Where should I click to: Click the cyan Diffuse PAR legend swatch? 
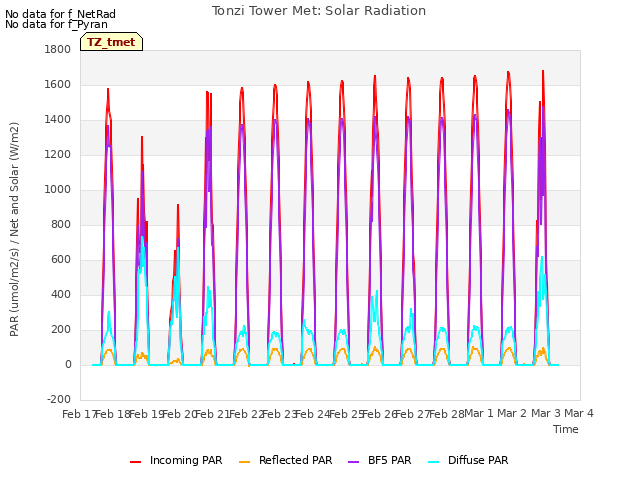(x=433, y=462)
